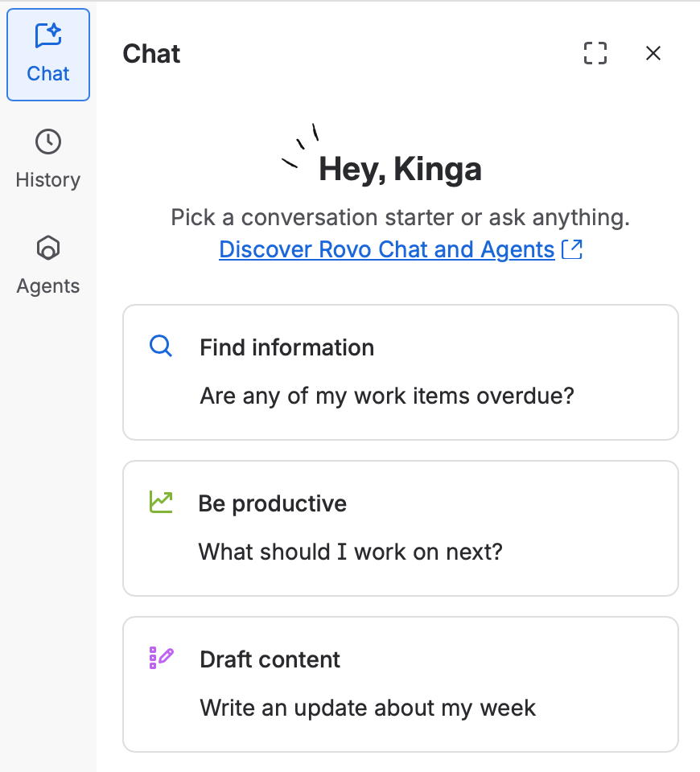
Task: Click the History clock icon
Action: tap(48, 142)
